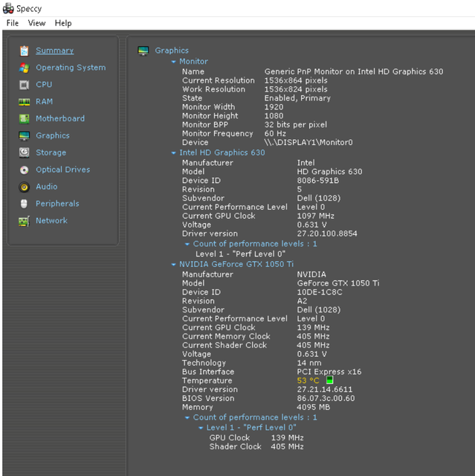Click the Enabled, Primary state value
Viewport: 475px width, 476px height.
(297, 98)
